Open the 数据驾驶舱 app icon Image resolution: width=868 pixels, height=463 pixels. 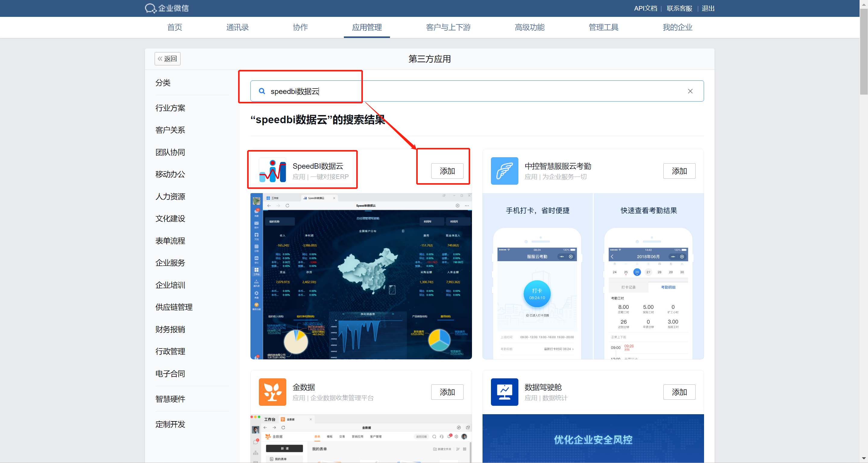click(505, 392)
